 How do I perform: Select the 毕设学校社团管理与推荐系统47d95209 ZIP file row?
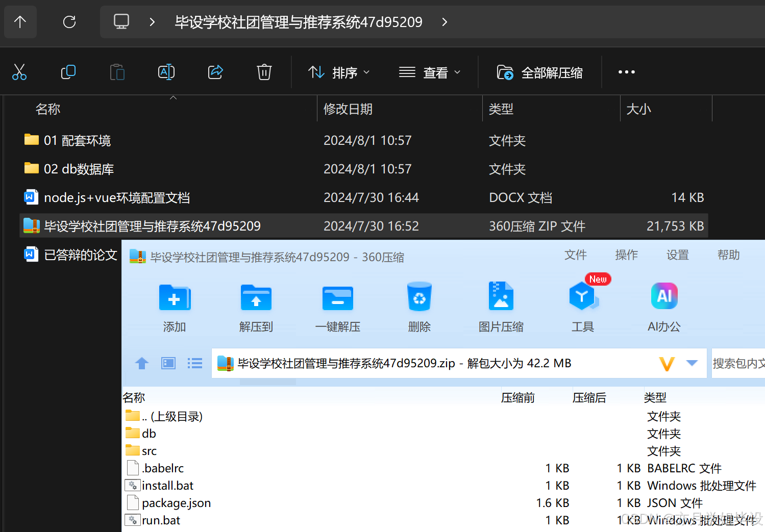[x=363, y=226]
